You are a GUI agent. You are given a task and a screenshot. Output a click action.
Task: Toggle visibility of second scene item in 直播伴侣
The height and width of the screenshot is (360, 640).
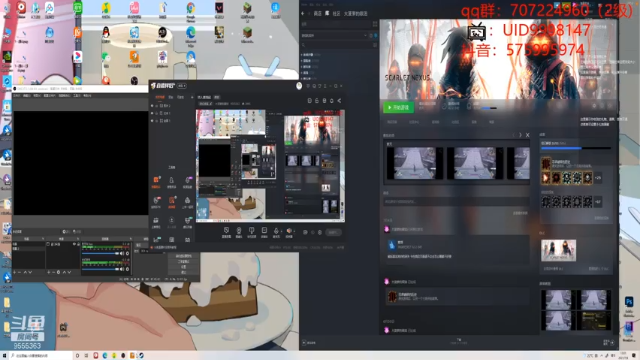(152, 113)
